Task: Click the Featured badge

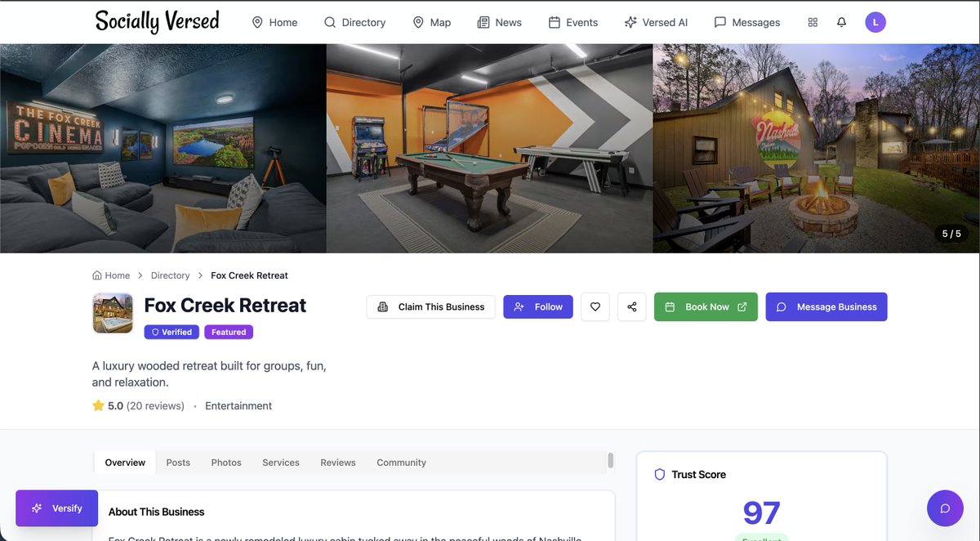Action: point(229,332)
